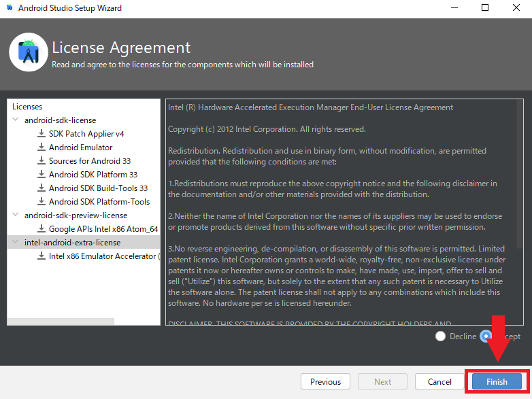
Task: Select the android-sdk-license entry
Action: tap(60, 120)
